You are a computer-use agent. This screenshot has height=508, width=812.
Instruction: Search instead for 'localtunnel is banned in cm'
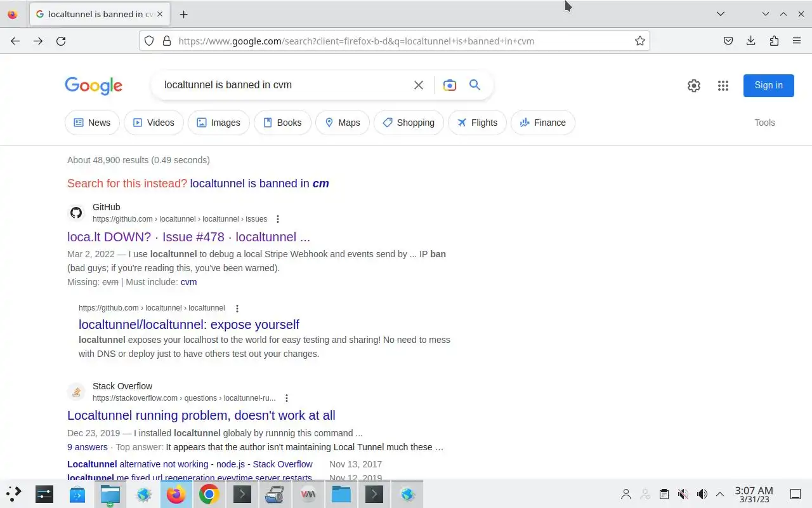click(x=259, y=184)
